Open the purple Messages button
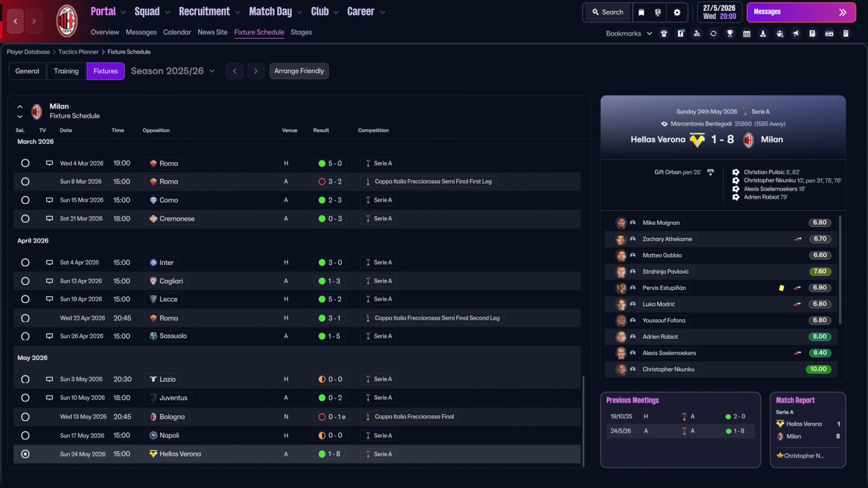Screen dimensions: 868x488 coord(801,12)
